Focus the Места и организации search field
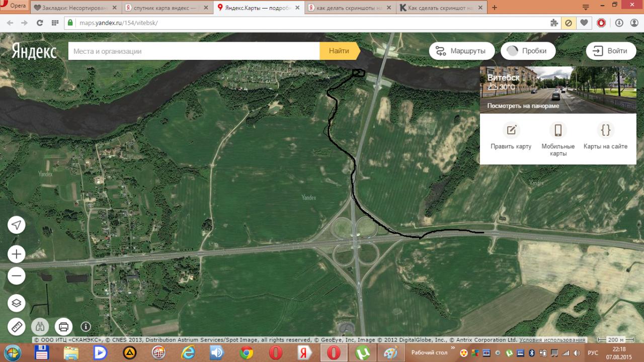This screenshot has height=362, width=644. pos(194,51)
